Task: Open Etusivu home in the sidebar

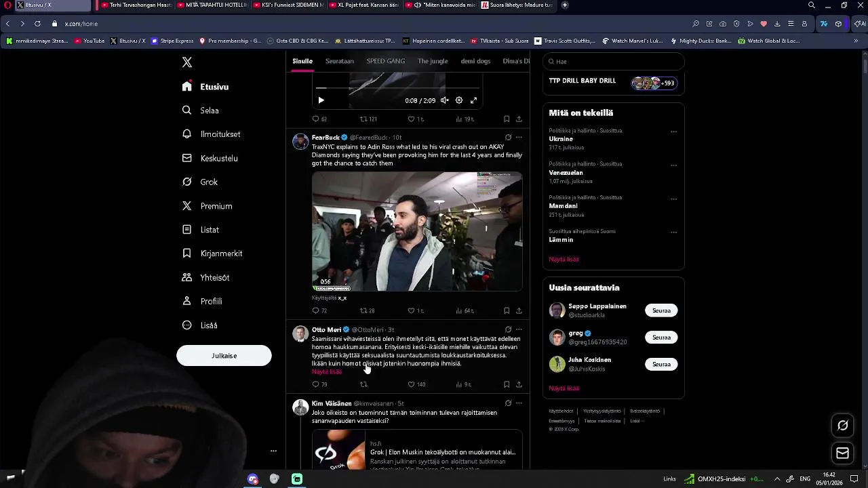Action: tap(205, 87)
